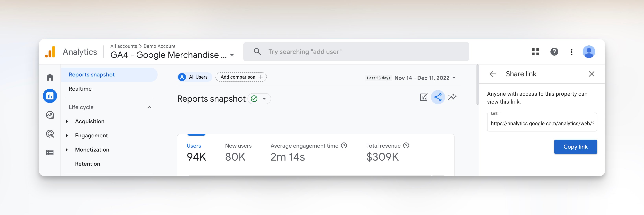Click the Analytics product name
Image resolution: width=644 pixels, height=215 pixels.
[x=80, y=52]
